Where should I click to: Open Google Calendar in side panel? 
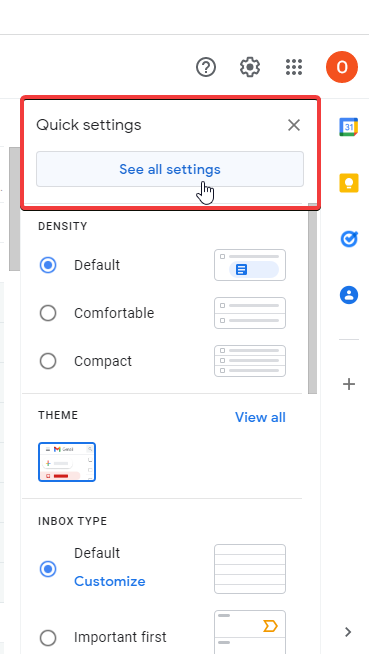coord(349,127)
